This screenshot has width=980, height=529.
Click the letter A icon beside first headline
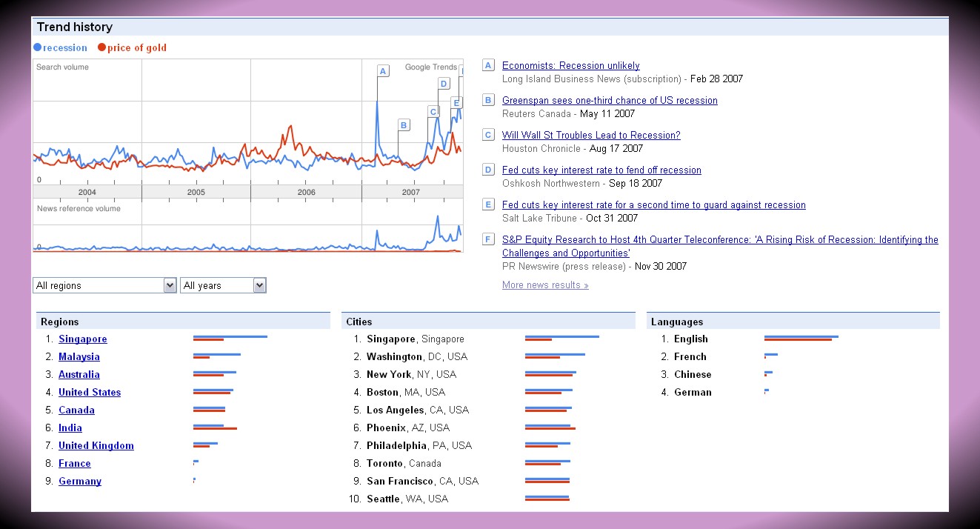[x=488, y=65]
